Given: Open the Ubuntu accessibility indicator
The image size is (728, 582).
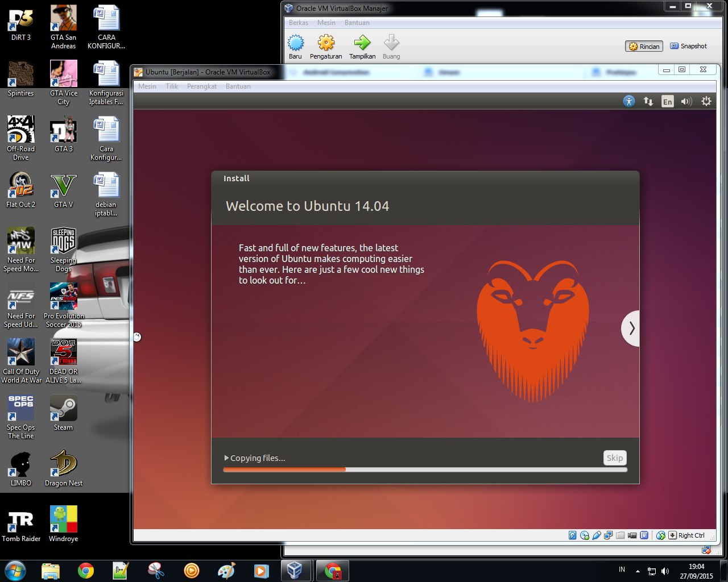Looking at the screenshot, I should pyautogui.click(x=629, y=101).
